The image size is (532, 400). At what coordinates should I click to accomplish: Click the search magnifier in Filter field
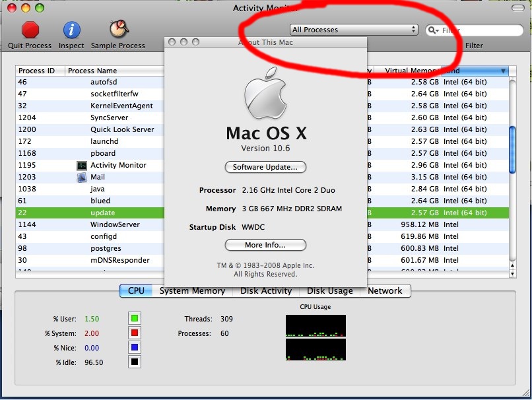click(433, 30)
